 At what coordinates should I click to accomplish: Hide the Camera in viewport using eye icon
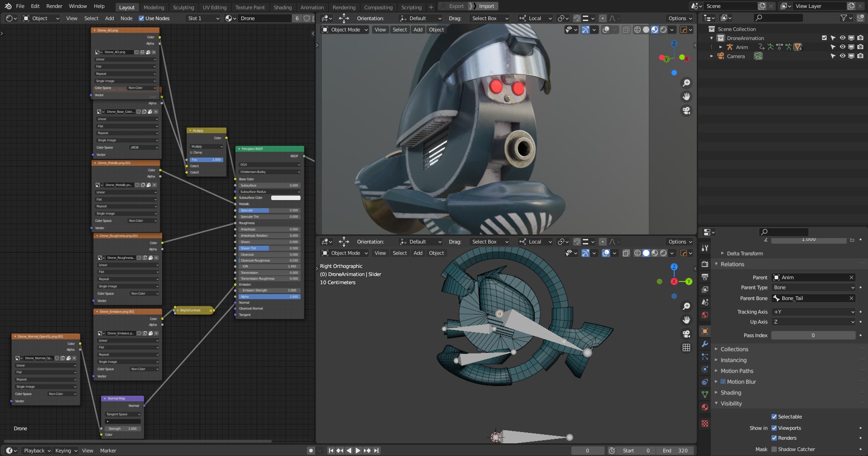(x=842, y=56)
